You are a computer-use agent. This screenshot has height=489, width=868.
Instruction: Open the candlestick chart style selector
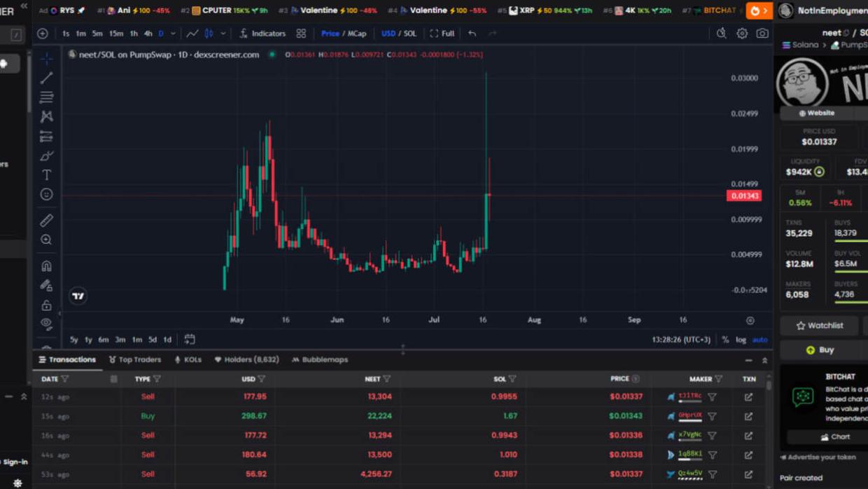coord(209,33)
